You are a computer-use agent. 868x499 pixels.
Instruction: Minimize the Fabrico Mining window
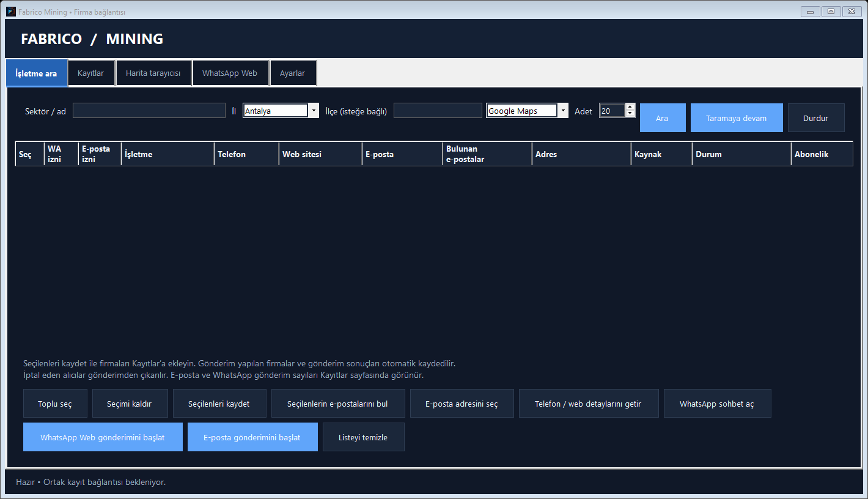pyautogui.click(x=810, y=11)
